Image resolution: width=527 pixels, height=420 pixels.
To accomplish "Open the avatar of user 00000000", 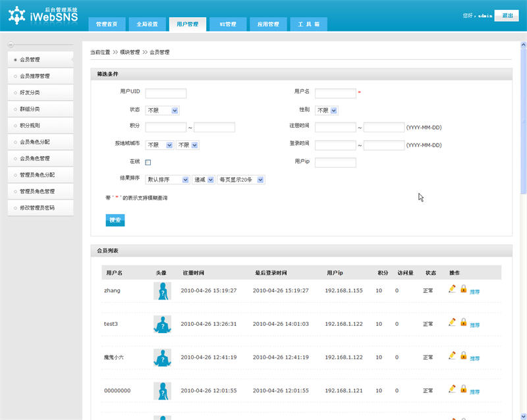I will (x=162, y=390).
